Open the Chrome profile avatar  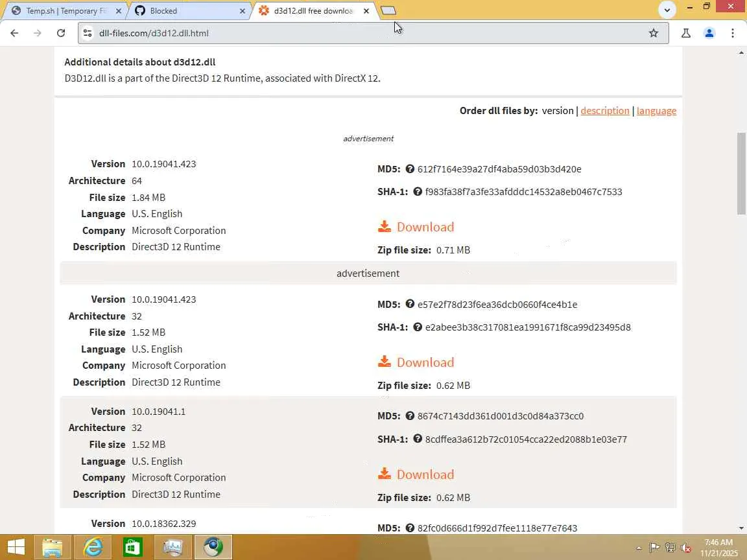[x=709, y=33]
